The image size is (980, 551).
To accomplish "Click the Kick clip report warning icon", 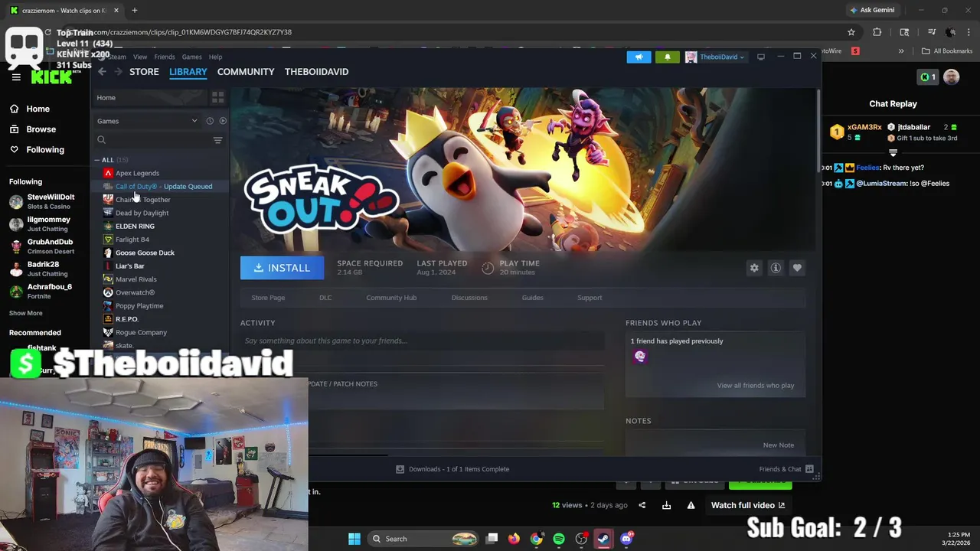I will tap(691, 505).
